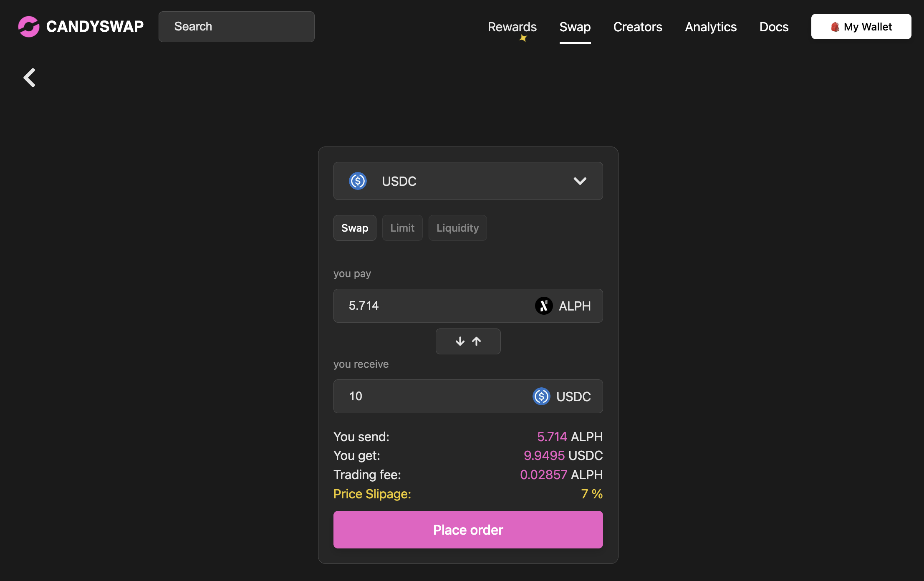Switch to Liquidity mode
The image size is (924, 581).
457,228
